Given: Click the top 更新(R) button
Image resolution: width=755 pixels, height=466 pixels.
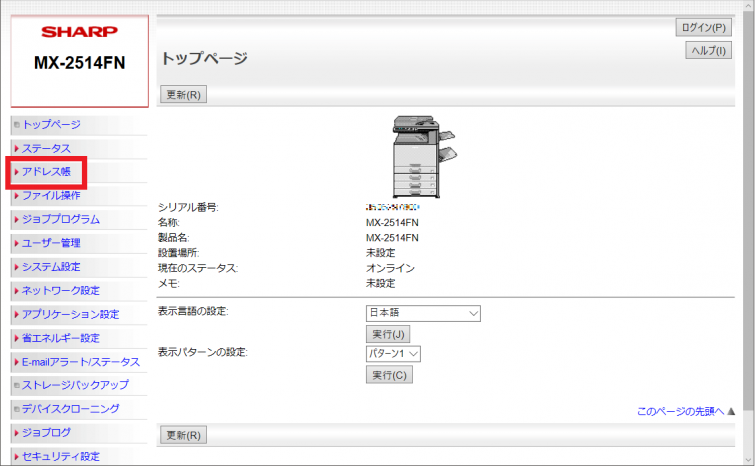Looking at the screenshot, I should (x=183, y=94).
